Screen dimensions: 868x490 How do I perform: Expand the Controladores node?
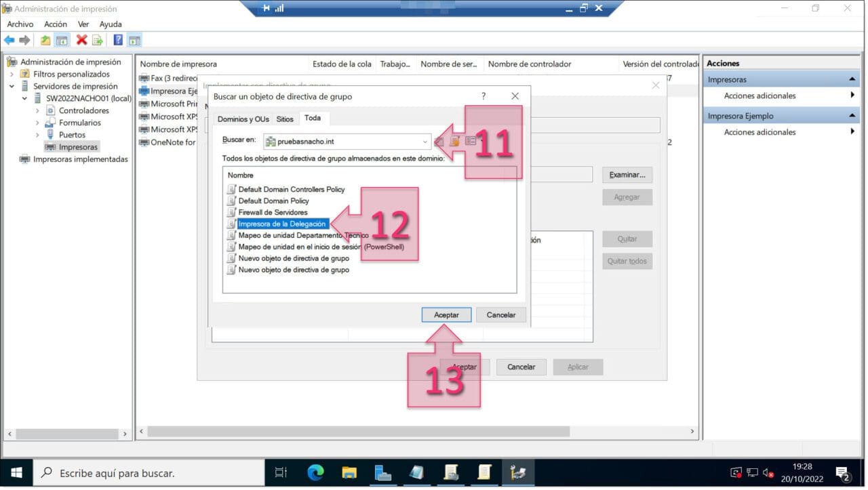[37, 110]
